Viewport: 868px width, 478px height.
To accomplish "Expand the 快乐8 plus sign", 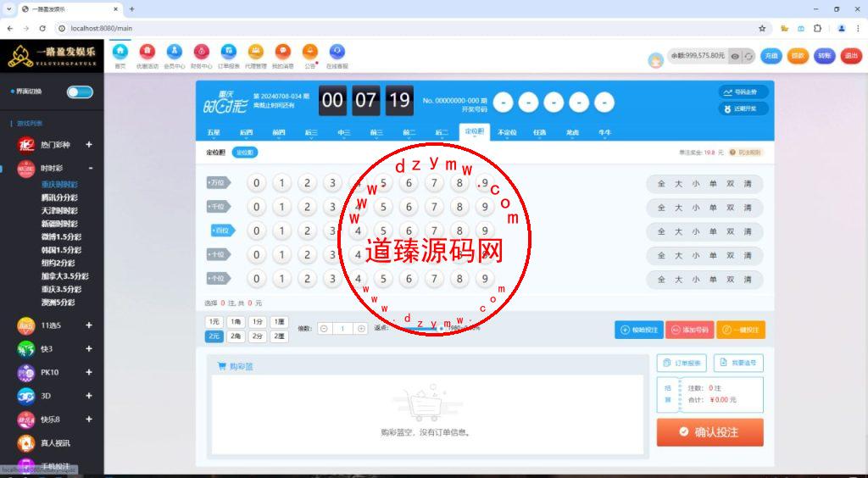I will [x=88, y=420].
